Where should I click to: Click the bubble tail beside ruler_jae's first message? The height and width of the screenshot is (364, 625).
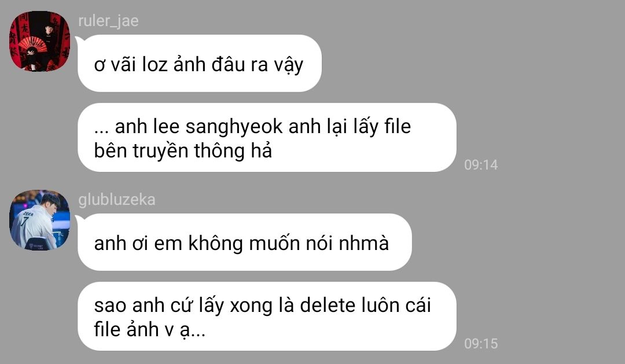[79, 39]
